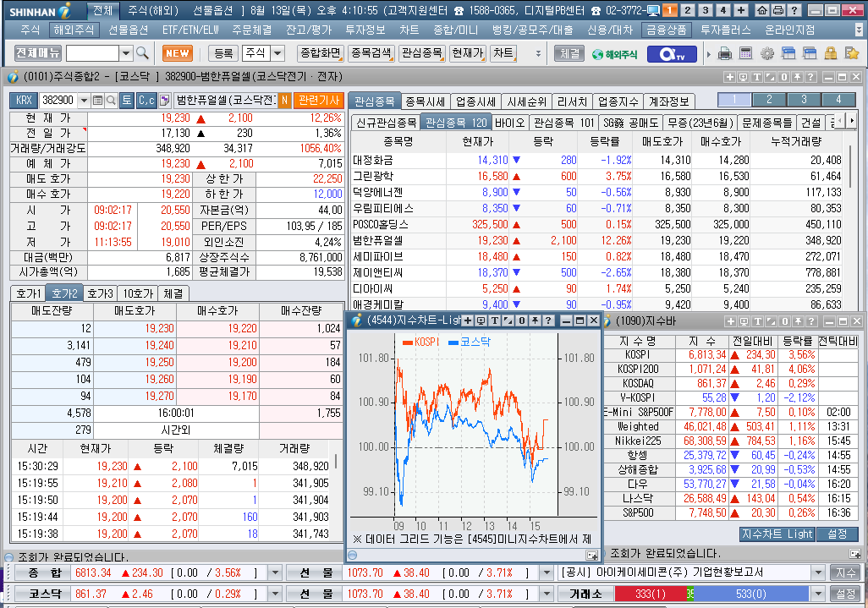868x608 pixels.
Task: Open the 호가3 tab
Action: [x=100, y=293]
